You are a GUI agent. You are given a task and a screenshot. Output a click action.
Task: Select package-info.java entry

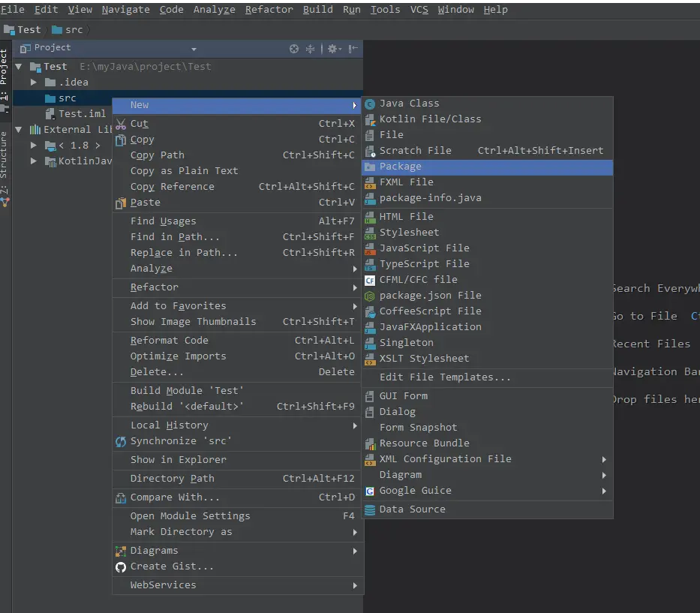click(x=487, y=198)
